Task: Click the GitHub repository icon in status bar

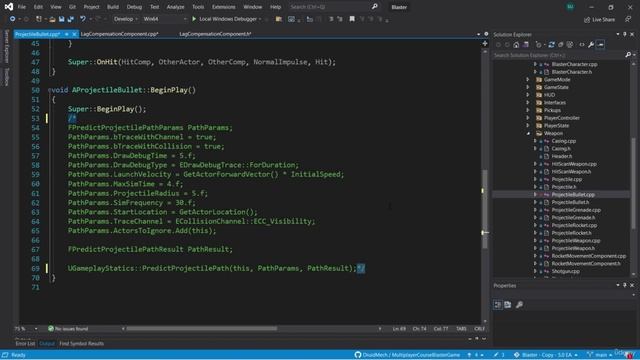Action: 358,355
